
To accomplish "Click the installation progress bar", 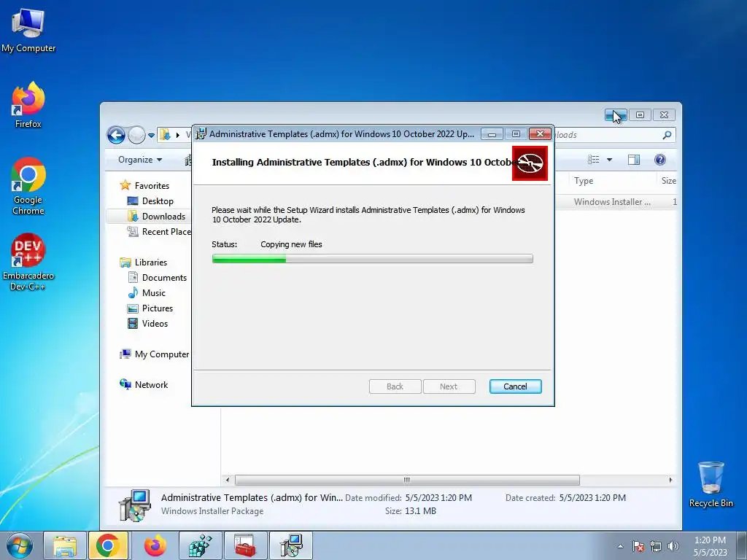I will [x=372, y=259].
